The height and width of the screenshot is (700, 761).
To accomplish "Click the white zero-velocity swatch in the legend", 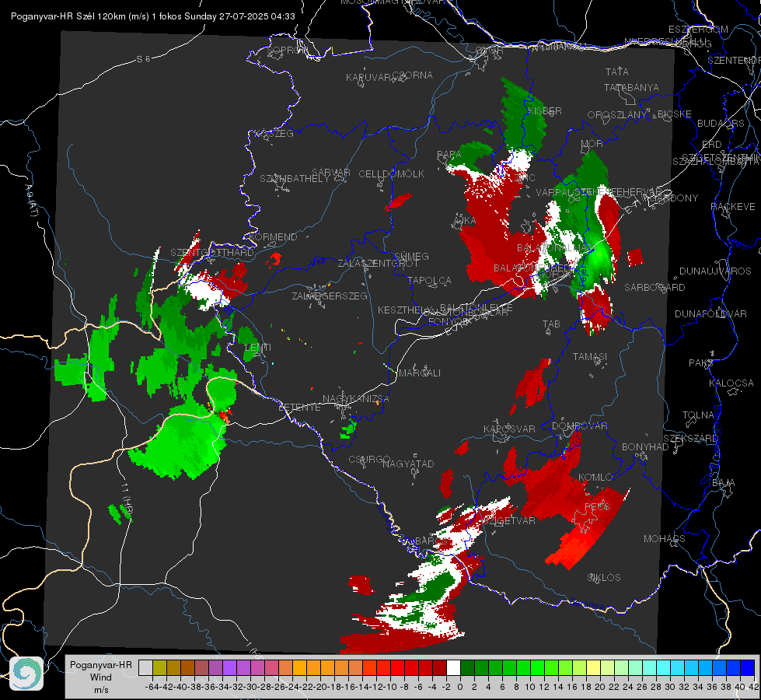I will [x=453, y=668].
